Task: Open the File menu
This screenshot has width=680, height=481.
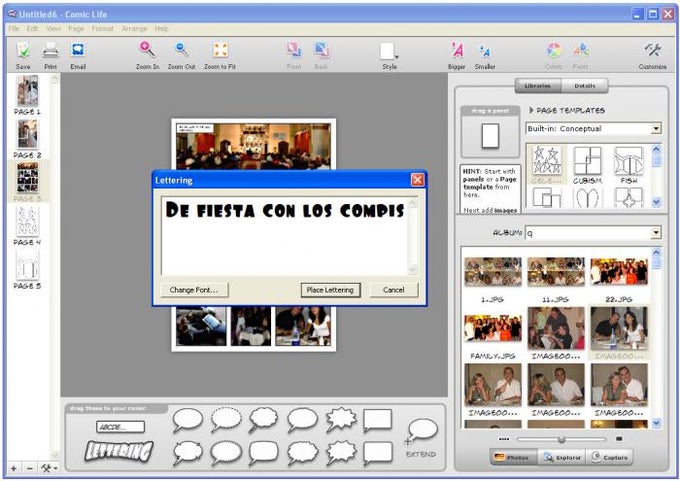Action: pyautogui.click(x=14, y=29)
